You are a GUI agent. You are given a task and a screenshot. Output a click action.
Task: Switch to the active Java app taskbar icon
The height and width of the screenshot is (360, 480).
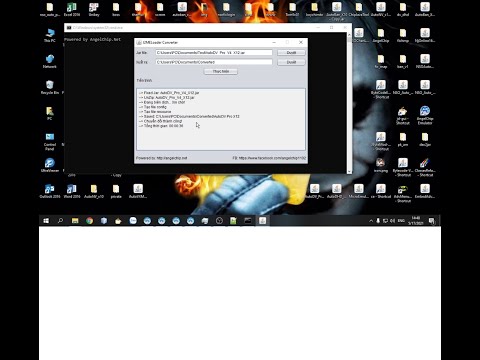point(262,221)
